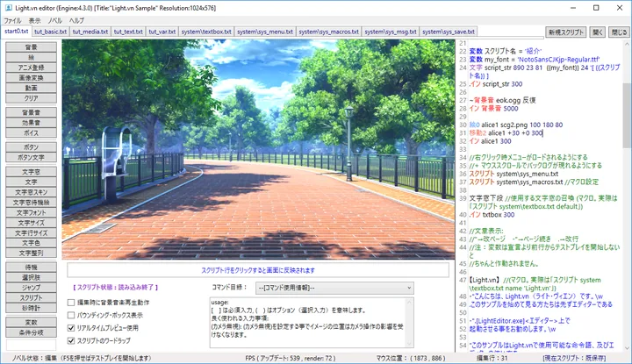Click the 開く button

[x=598, y=32]
